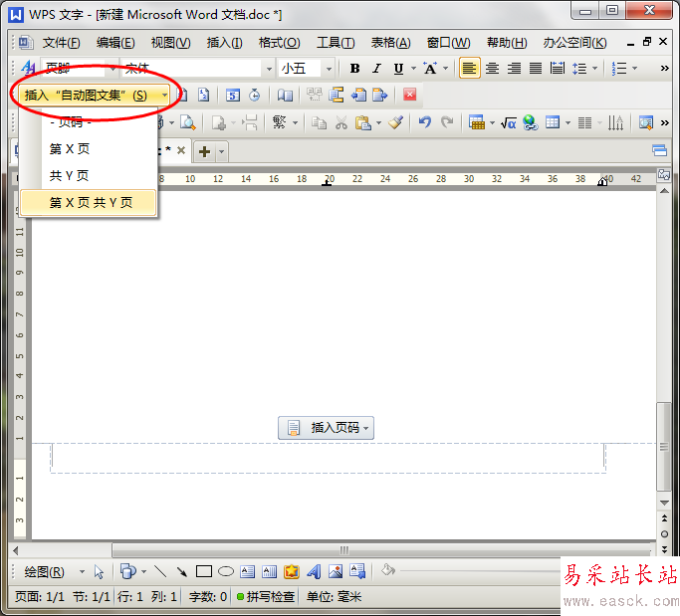Open the 插入"自动图文集" dropdown
Viewport: 680px width, 616px height.
(94, 95)
